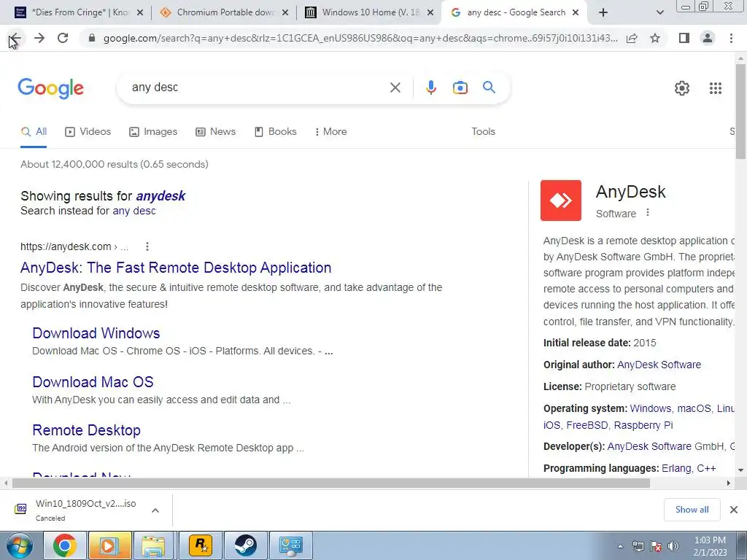The image size is (747, 560).
Task: Open the Chrome profile avatar
Action: [708, 38]
